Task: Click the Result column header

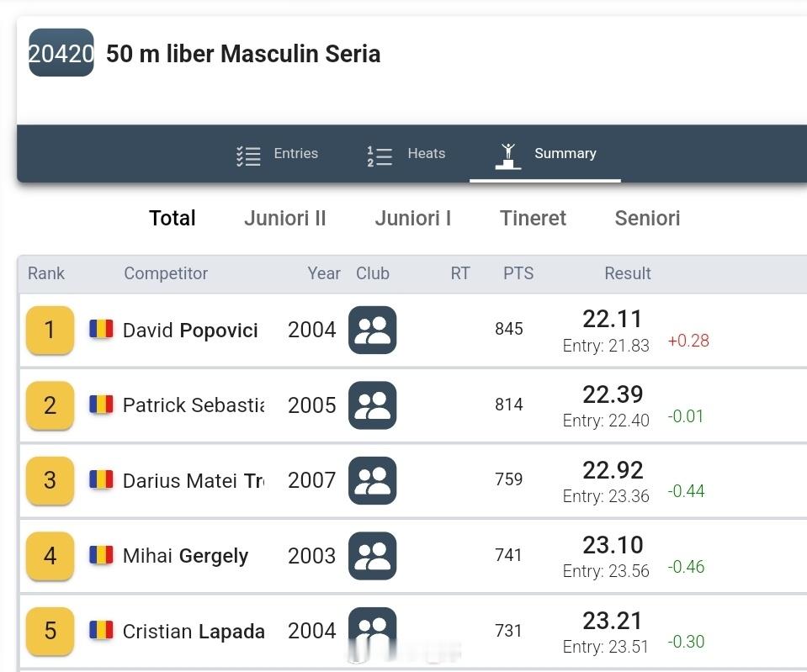Action: click(x=627, y=273)
